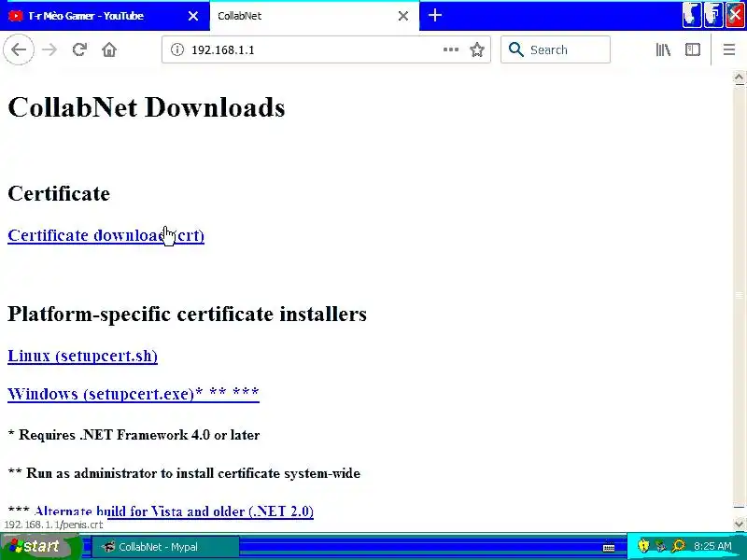Close the YouTube tab

193,16
